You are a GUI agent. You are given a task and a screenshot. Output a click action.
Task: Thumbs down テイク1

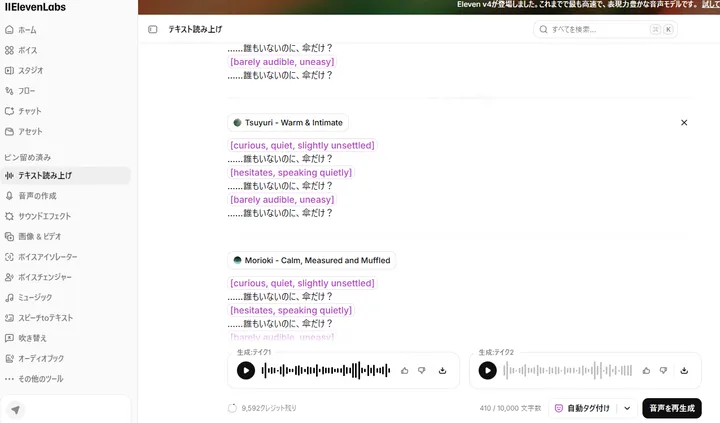tap(422, 371)
